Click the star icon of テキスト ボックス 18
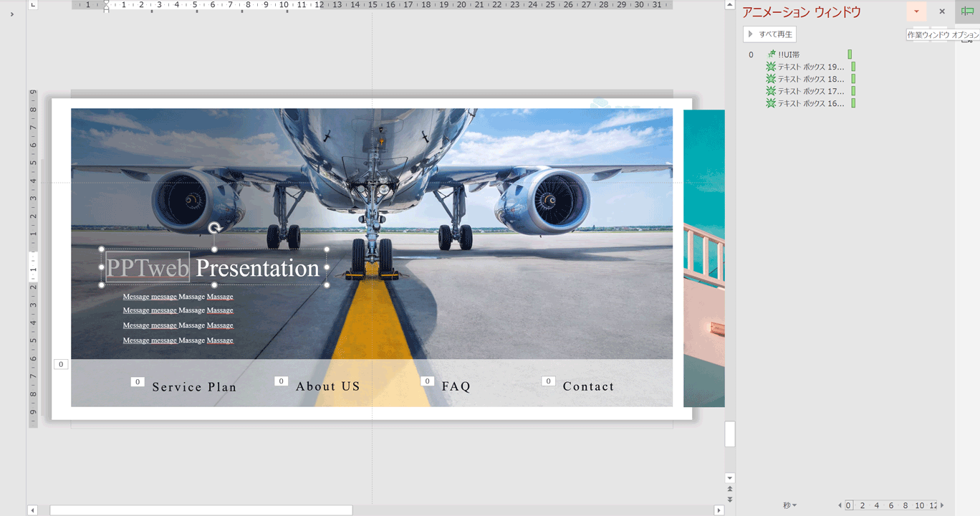Screen dimensions: 980x516 coord(771,79)
